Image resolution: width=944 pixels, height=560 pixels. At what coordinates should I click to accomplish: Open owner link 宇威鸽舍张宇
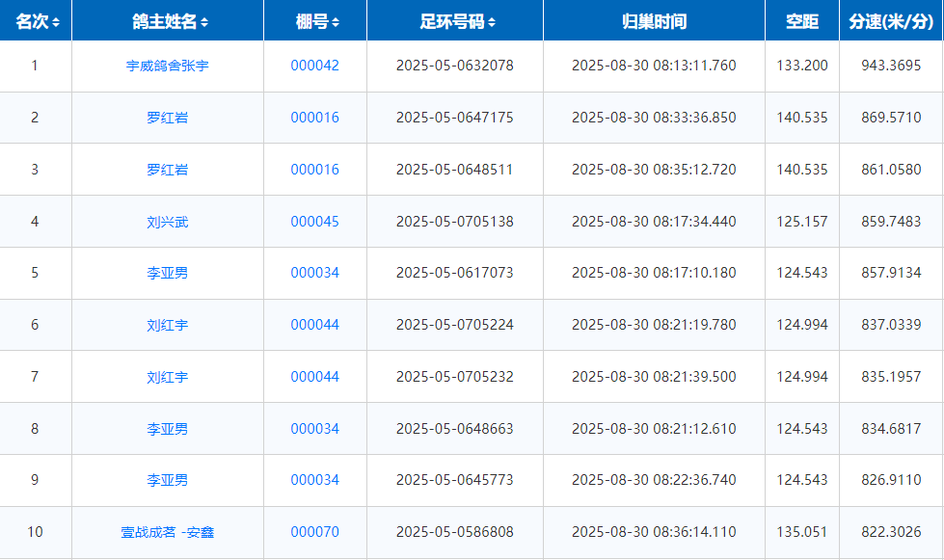click(x=168, y=67)
